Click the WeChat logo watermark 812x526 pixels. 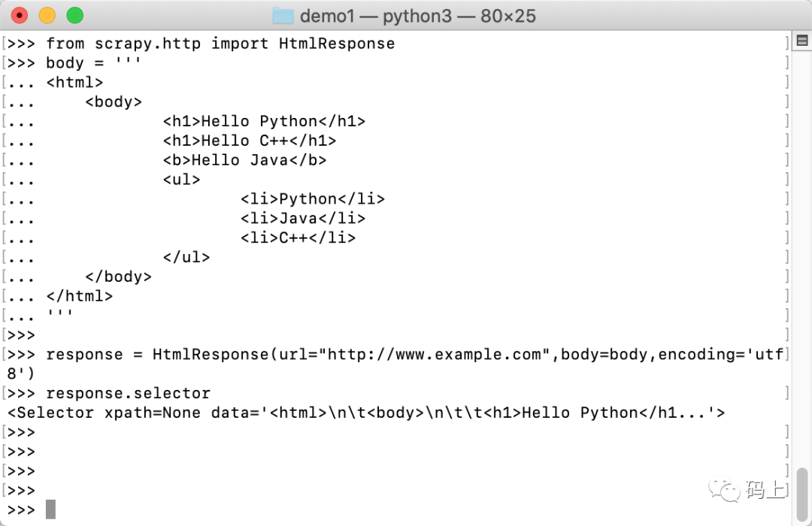click(x=724, y=488)
